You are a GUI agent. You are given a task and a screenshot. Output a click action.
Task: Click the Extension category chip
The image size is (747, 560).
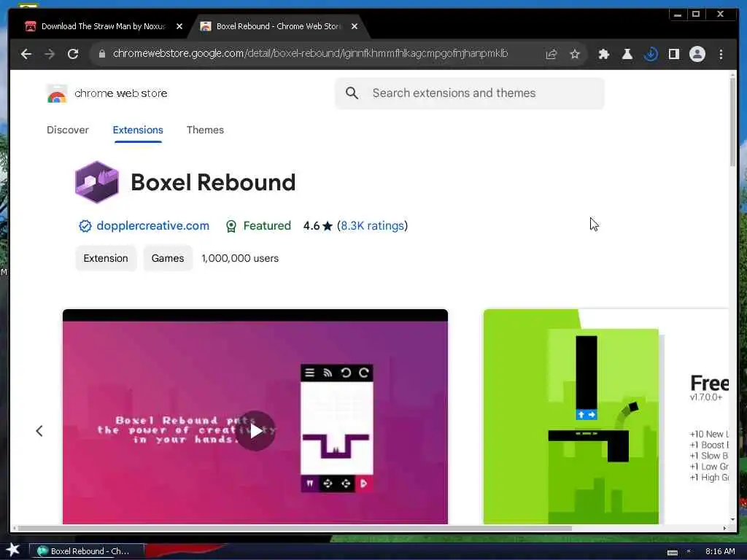point(106,258)
